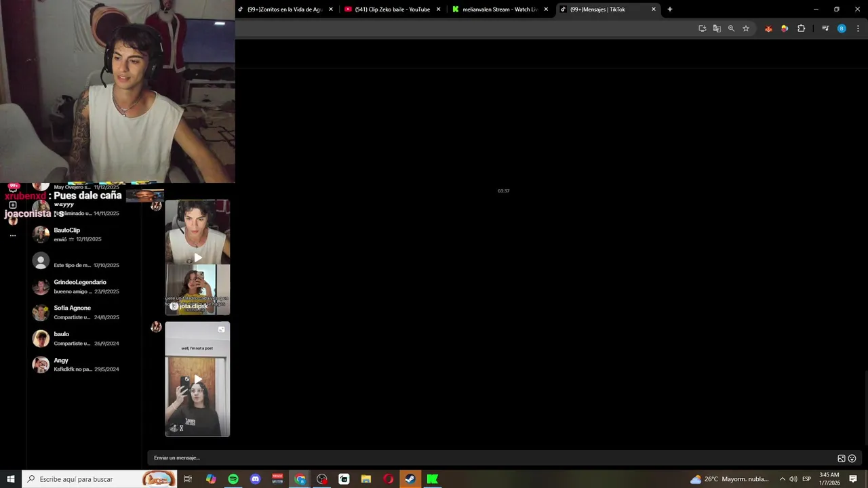Open the weather widget showing 26°C
The image size is (868, 488).
tap(730, 479)
